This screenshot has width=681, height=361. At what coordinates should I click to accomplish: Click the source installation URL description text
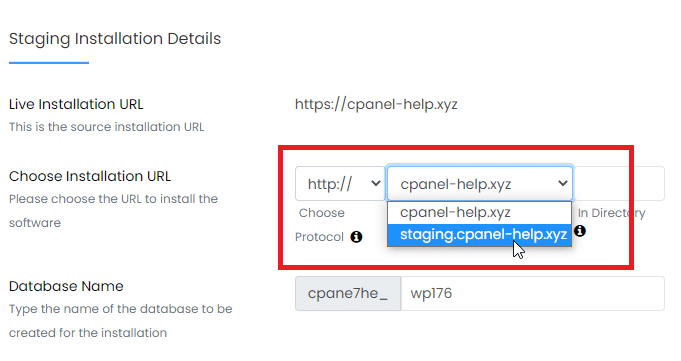pyautogui.click(x=106, y=127)
